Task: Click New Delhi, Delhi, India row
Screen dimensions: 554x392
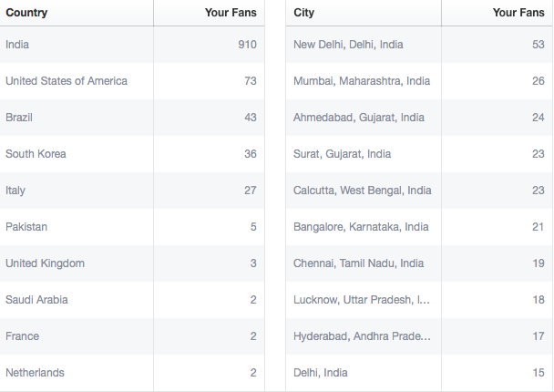Action: (x=419, y=45)
